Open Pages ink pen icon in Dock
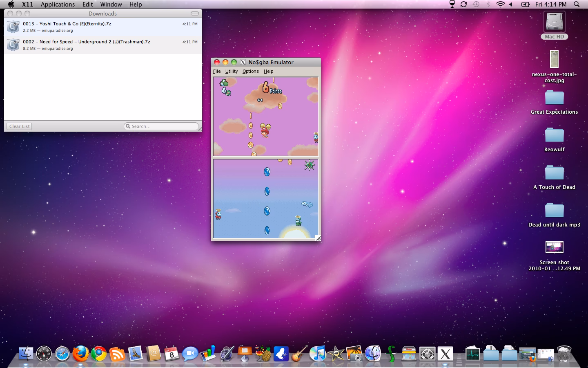 click(227, 354)
